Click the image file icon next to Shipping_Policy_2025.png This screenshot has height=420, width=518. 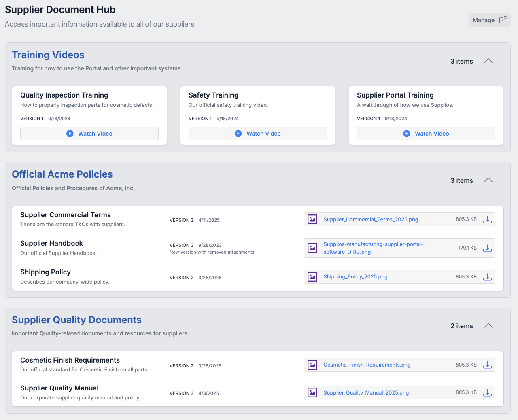click(312, 277)
